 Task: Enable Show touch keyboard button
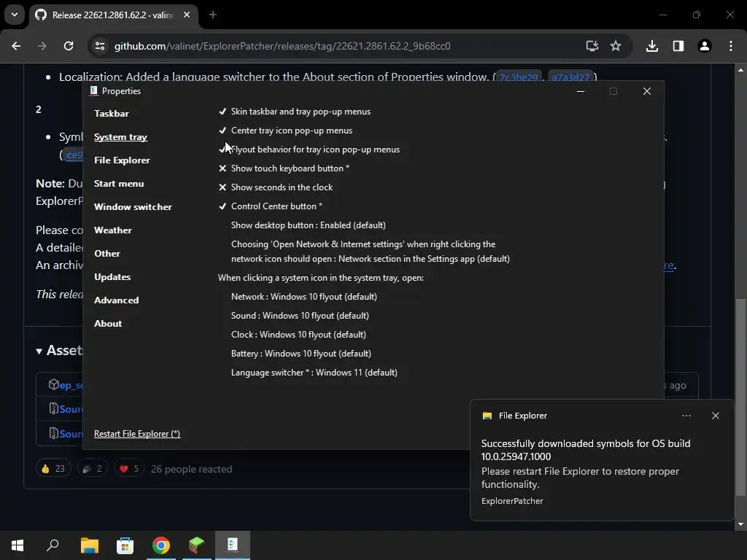[284, 168]
